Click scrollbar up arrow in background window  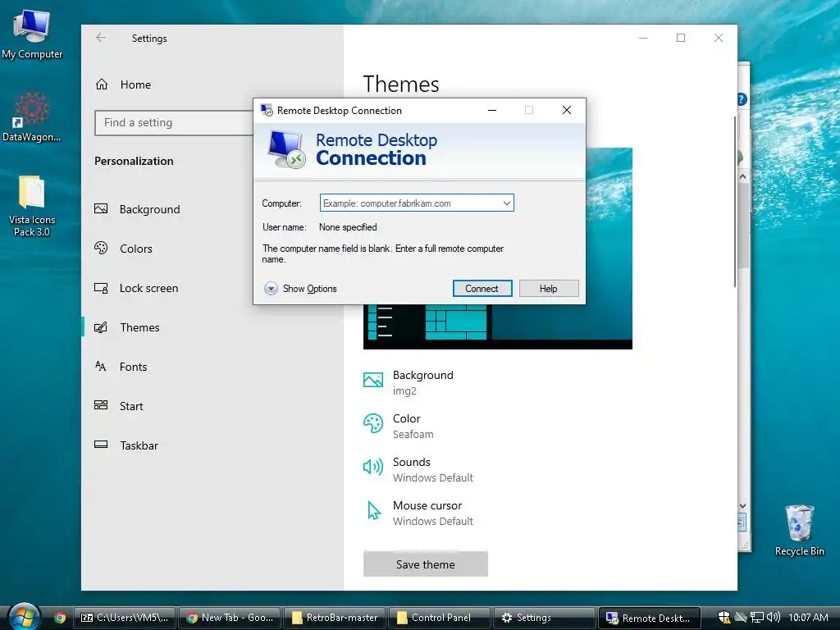[742, 177]
